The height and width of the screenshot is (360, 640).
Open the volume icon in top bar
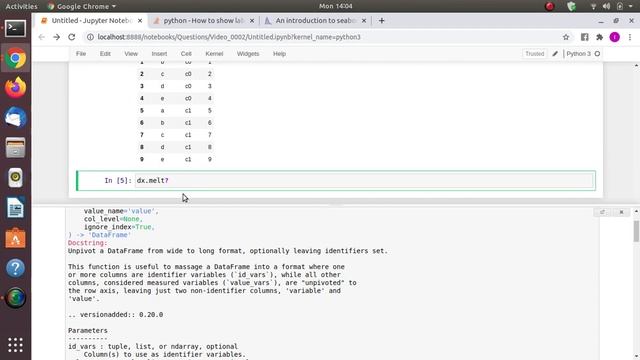pos(606,6)
